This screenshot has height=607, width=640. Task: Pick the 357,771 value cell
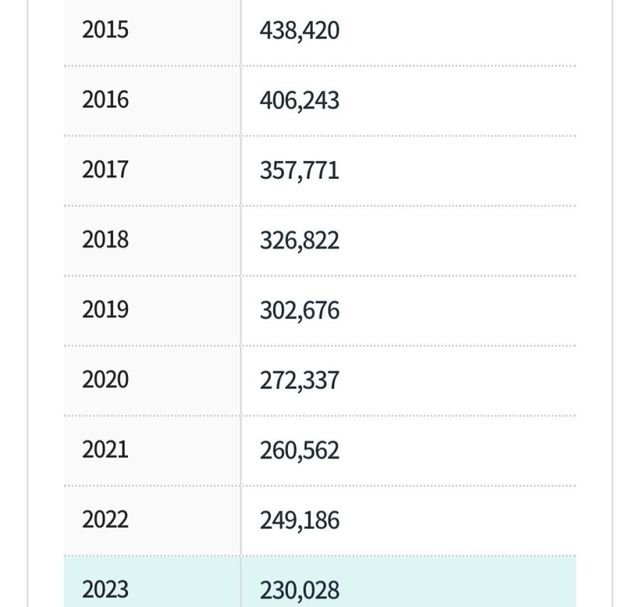click(299, 171)
